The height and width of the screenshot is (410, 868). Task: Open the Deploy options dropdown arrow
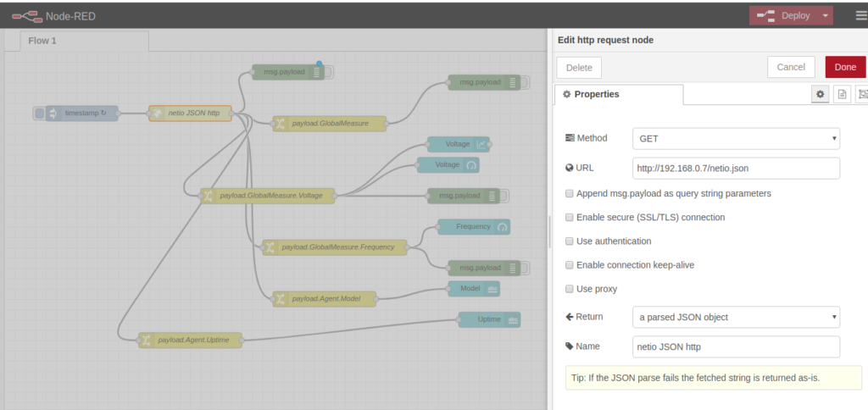coord(826,15)
